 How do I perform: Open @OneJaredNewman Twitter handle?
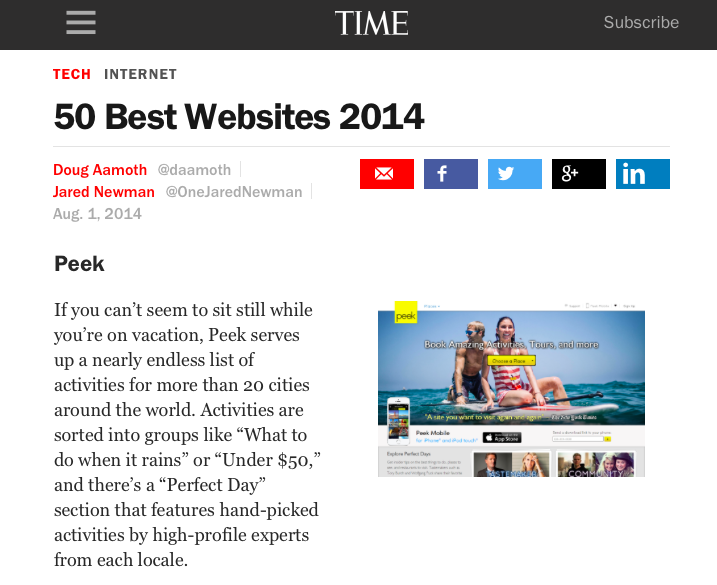click(x=234, y=192)
